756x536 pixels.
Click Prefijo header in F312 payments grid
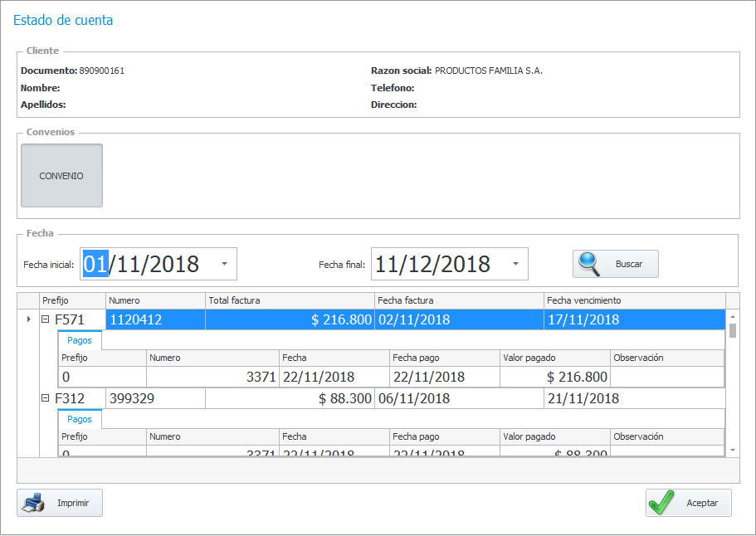[x=102, y=436]
